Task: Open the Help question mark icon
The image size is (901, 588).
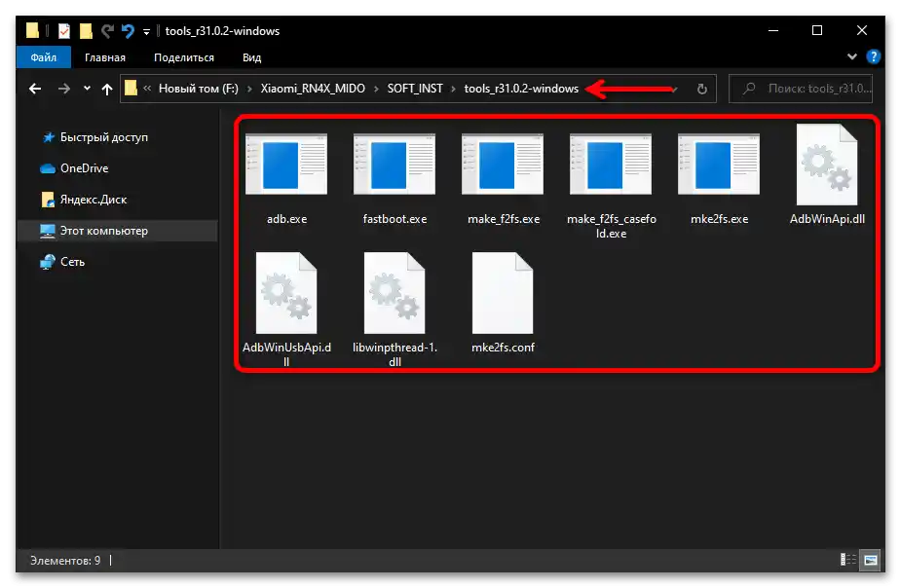Action: [x=874, y=56]
